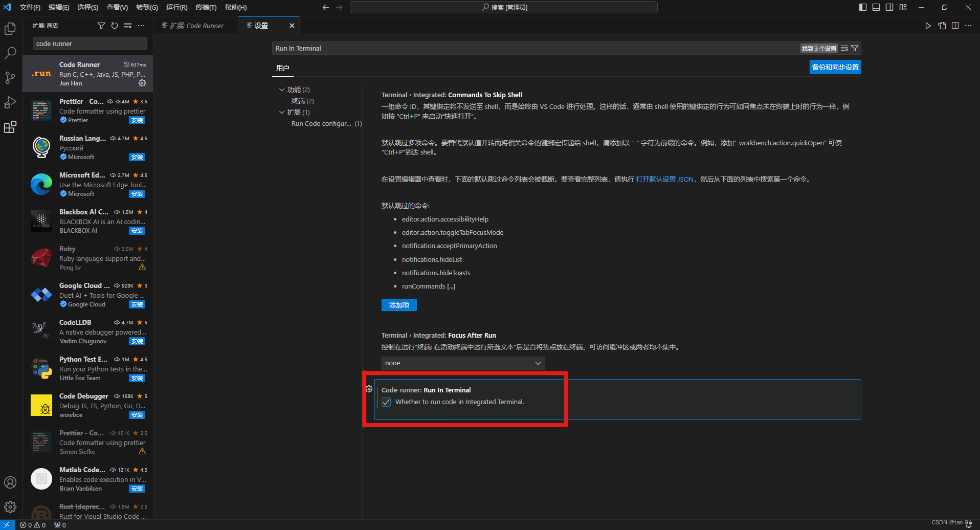Open the 编辑(E) menu
The height and width of the screenshot is (530, 980).
(59, 7)
